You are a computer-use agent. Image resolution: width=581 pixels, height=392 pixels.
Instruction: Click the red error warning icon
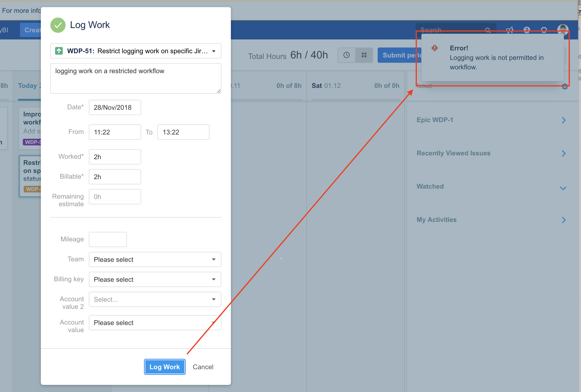tap(435, 48)
